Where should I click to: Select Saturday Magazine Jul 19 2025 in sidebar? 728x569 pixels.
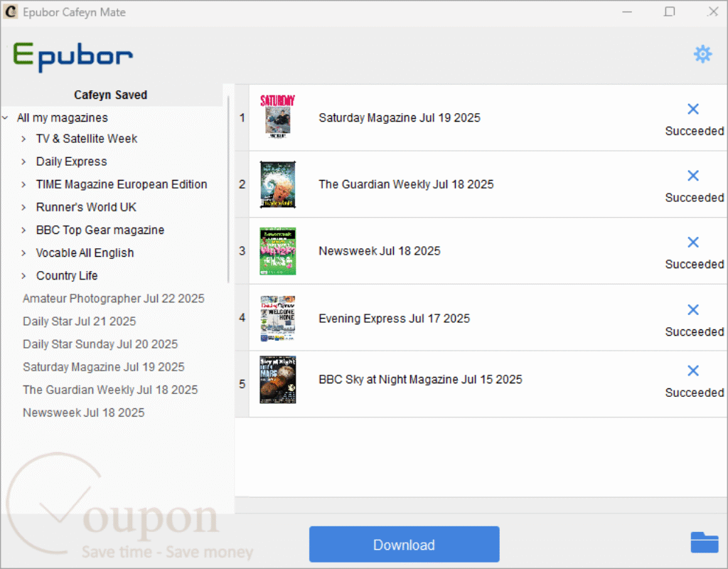coord(104,367)
